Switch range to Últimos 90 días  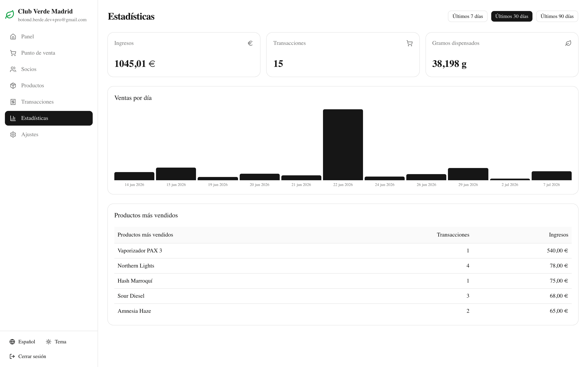pyautogui.click(x=557, y=16)
